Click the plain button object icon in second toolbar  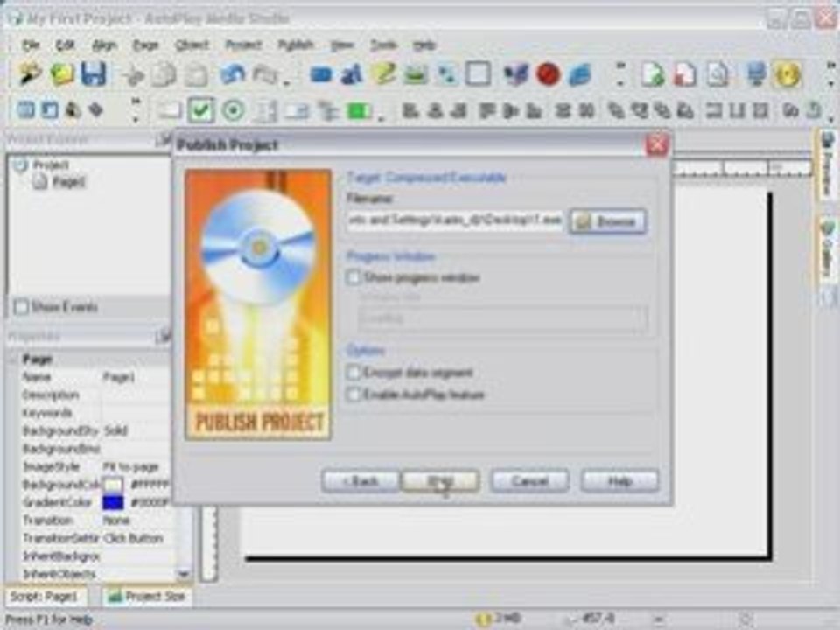[169, 111]
